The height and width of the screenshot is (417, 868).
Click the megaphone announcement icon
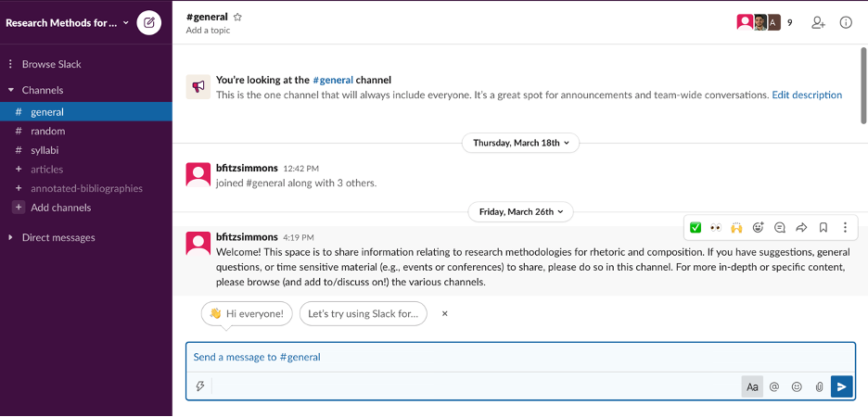tap(198, 87)
